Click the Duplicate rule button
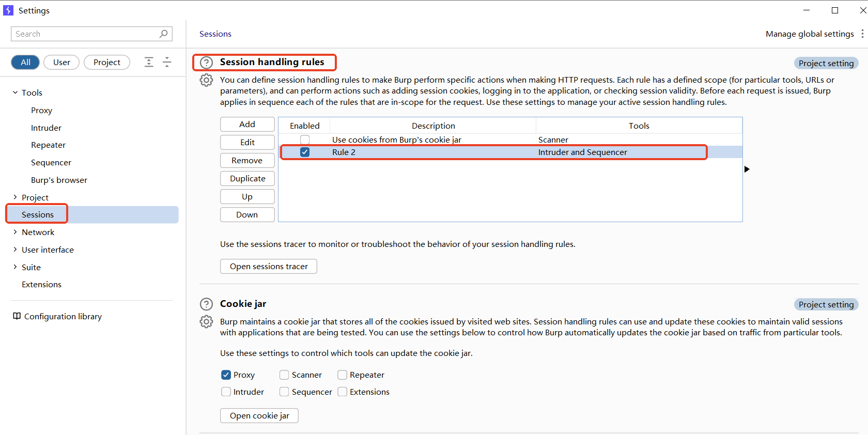The width and height of the screenshot is (868, 435). (247, 178)
